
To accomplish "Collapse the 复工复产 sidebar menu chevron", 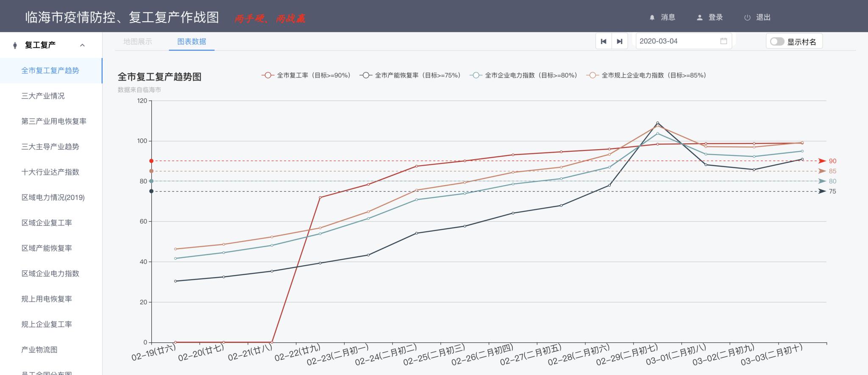I will coord(83,45).
